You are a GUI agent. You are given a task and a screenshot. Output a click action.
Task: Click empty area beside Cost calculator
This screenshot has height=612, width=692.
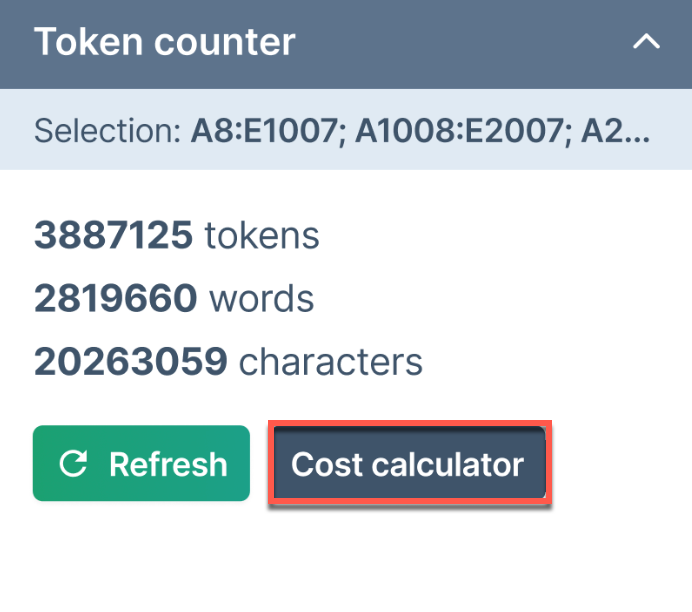[x=618, y=463]
